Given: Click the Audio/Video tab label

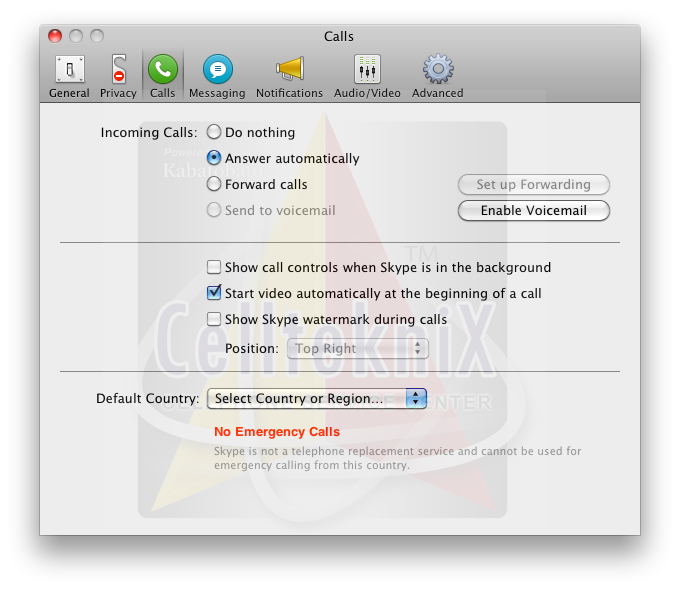Looking at the screenshot, I should pyautogui.click(x=367, y=93).
